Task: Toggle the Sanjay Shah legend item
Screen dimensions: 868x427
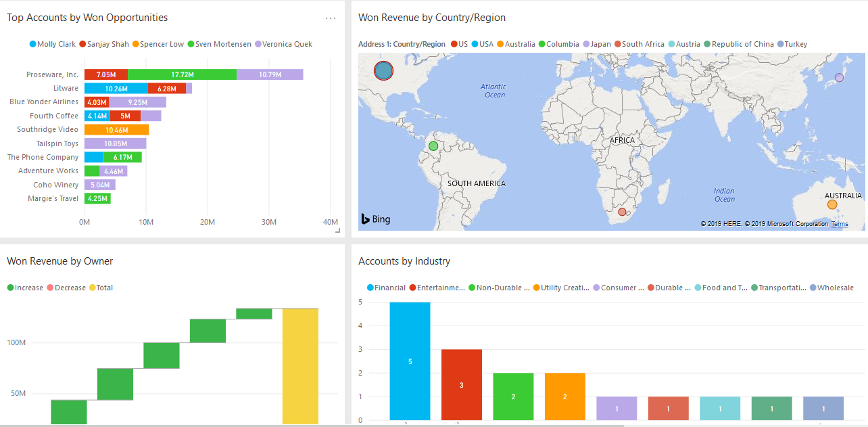Action: click(103, 43)
